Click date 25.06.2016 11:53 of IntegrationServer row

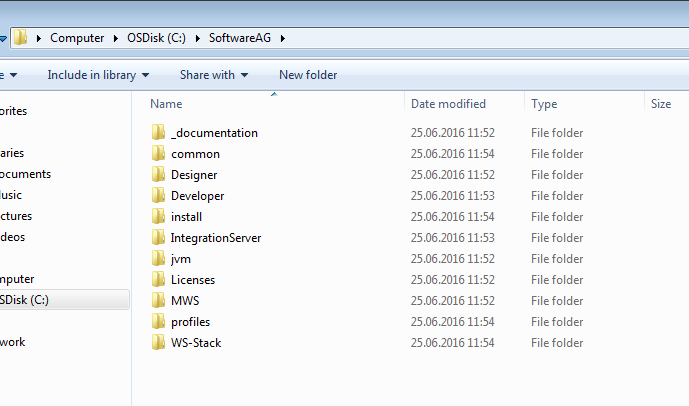(x=453, y=238)
